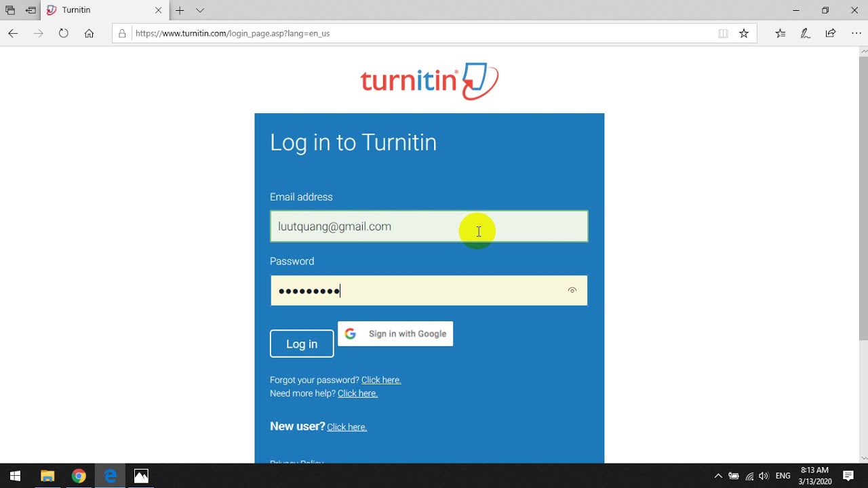Click the Password field
This screenshot has height=488, width=868.
[x=429, y=291]
